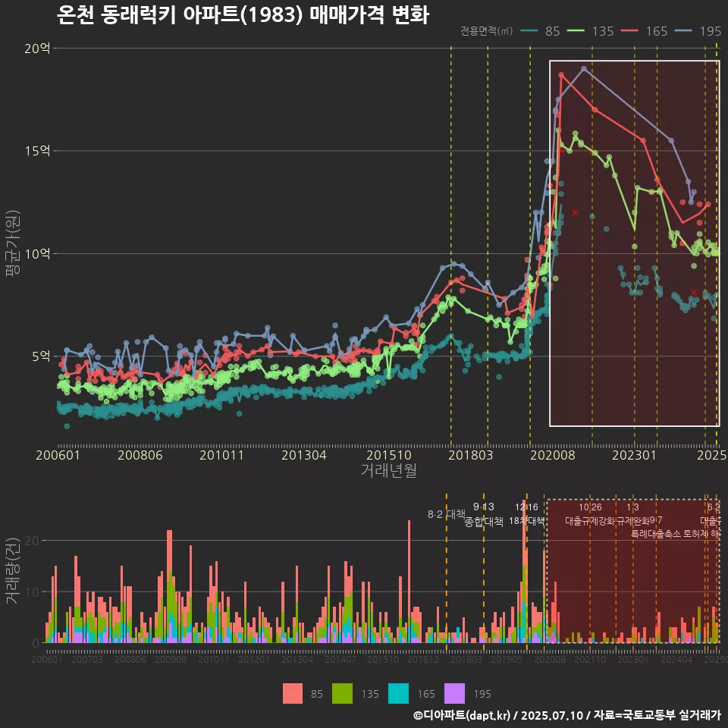The width and height of the screenshot is (728, 728).
Task: Click volume chart x-axis label 201407
Action: [340, 659]
